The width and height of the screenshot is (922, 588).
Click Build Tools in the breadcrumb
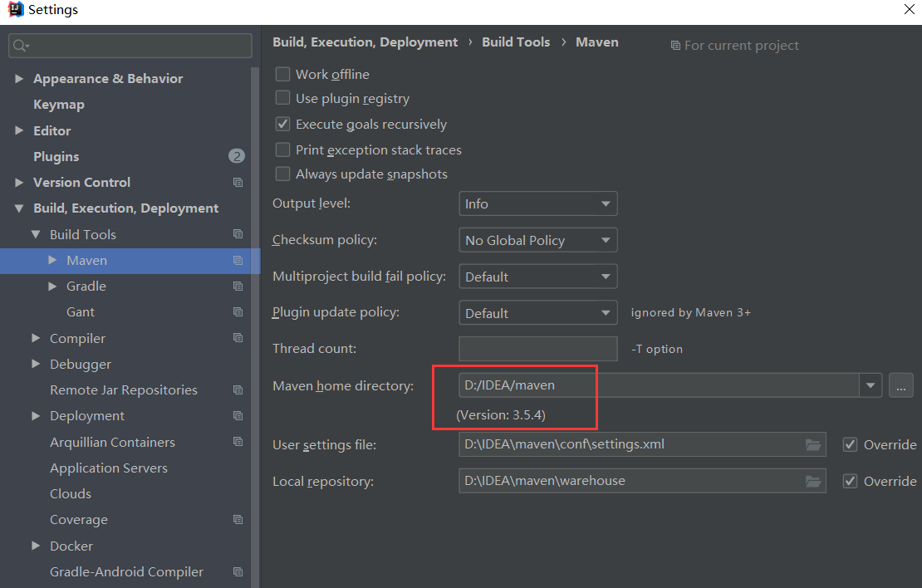click(x=516, y=42)
